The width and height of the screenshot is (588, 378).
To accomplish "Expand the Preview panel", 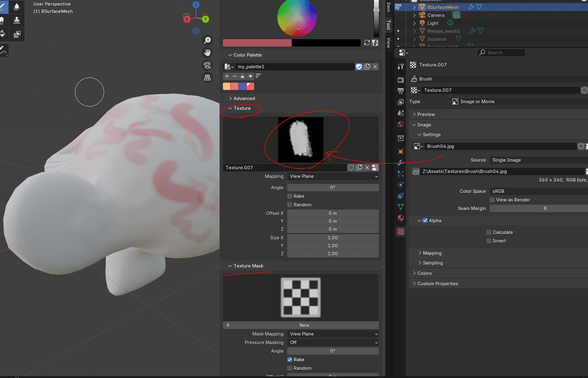I will pos(426,115).
